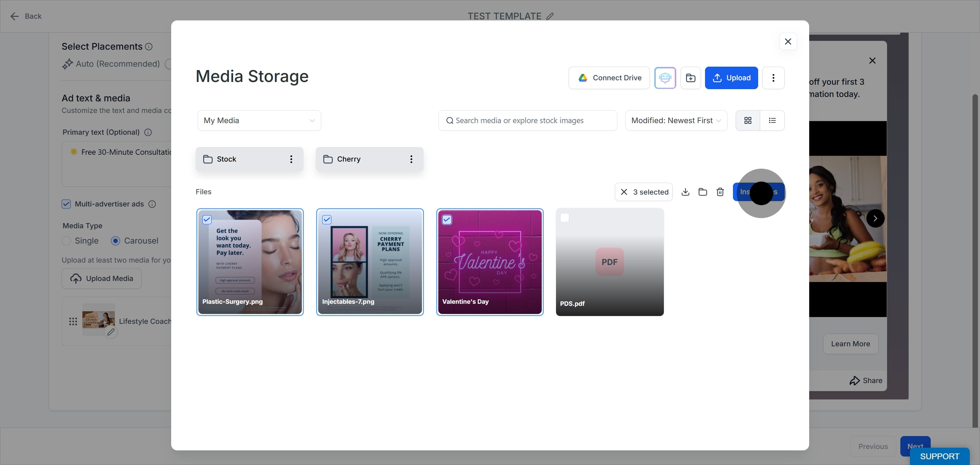The width and height of the screenshot is (980, 465).
Task: Delete selected files with trash icon
Action: pyautogui.click(x=720, y=192)
